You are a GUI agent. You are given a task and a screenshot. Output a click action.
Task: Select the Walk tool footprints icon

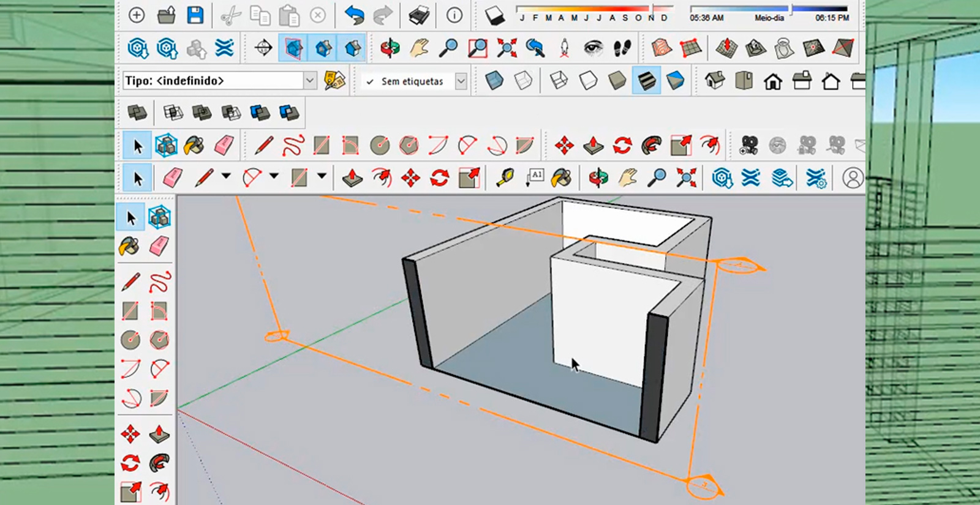click(622, 48)
